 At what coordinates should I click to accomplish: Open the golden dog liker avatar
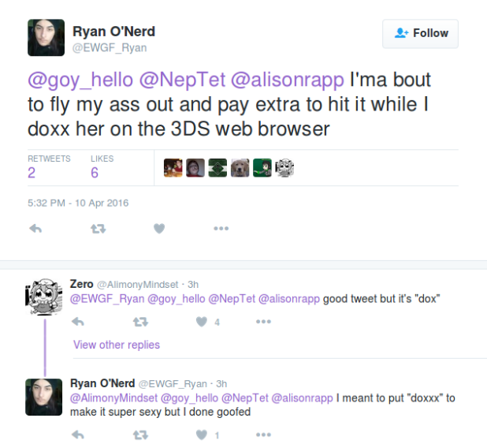click(x=240, y=168)
